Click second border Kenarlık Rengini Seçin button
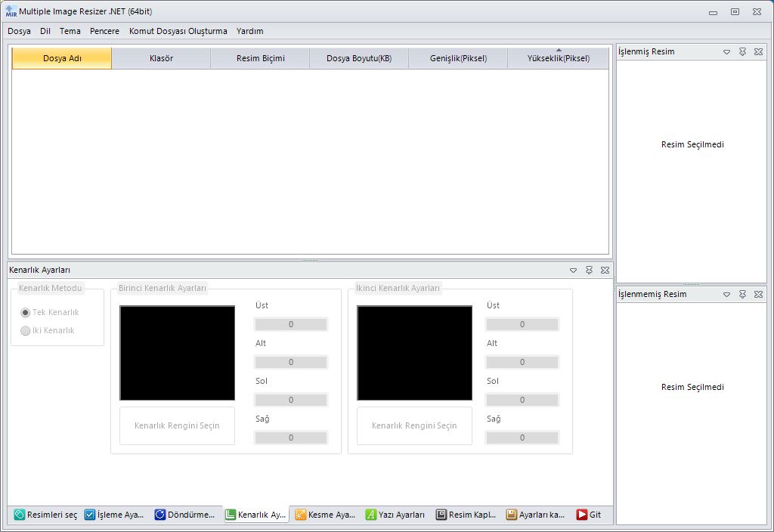 click(415, 425)
